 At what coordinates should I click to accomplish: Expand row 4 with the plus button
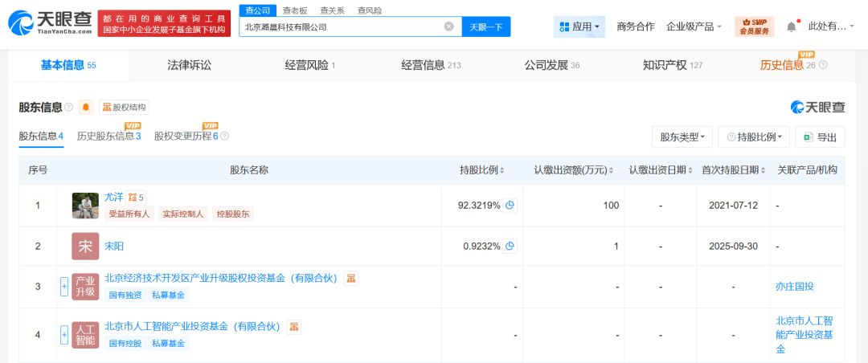[64, 335]
